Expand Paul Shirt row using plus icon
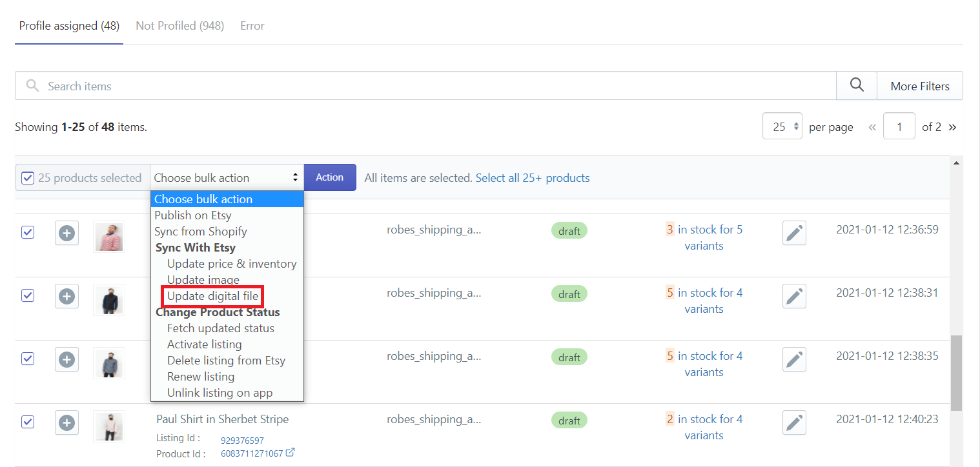Image resolution: width=980 pixels, height=467 pixels. pos(66,422)
